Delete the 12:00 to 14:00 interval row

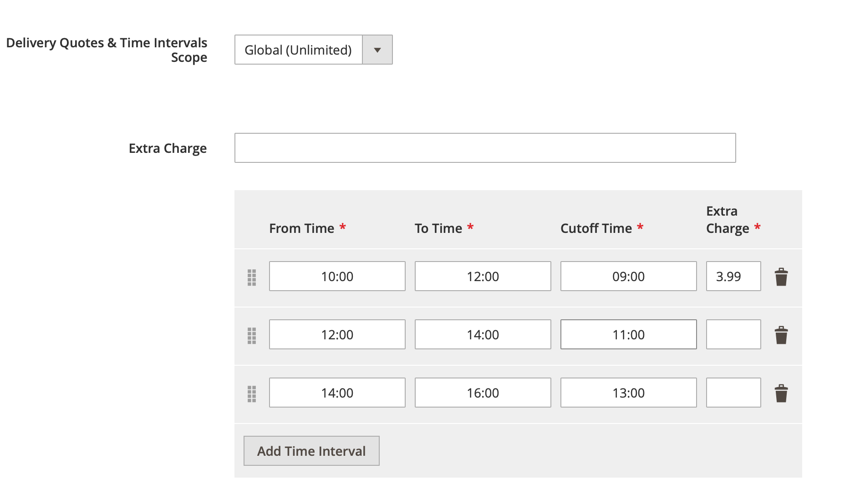[x=781, y=335]
